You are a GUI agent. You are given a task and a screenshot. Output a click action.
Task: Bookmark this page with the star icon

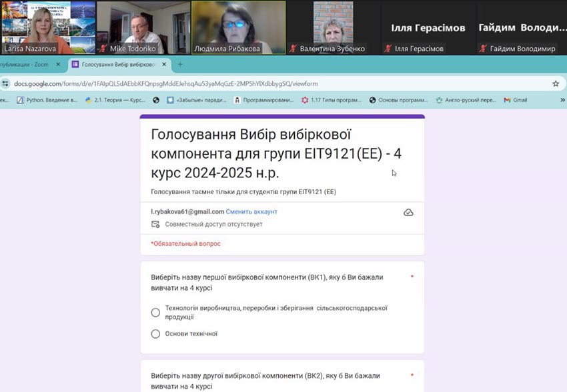pos(555,83)
